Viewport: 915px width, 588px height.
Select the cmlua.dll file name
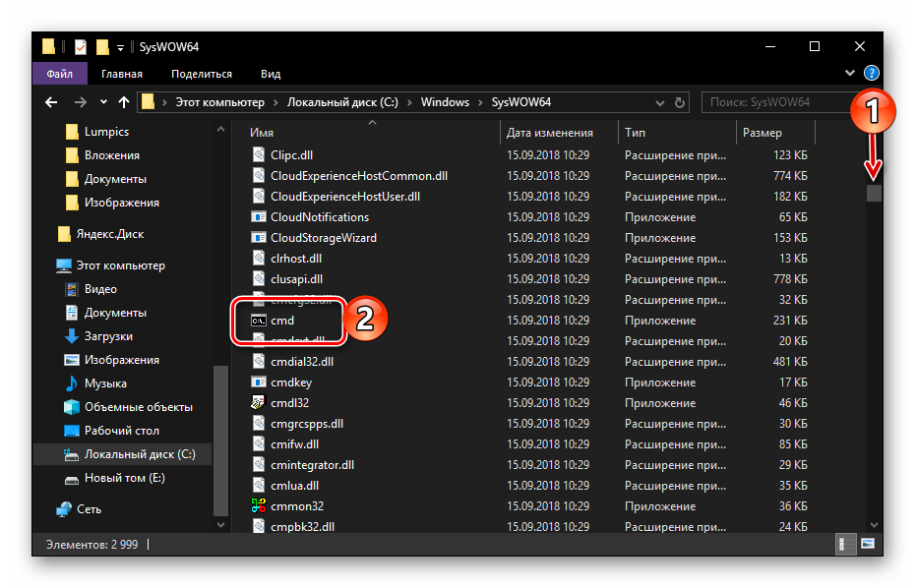point(294,486)
